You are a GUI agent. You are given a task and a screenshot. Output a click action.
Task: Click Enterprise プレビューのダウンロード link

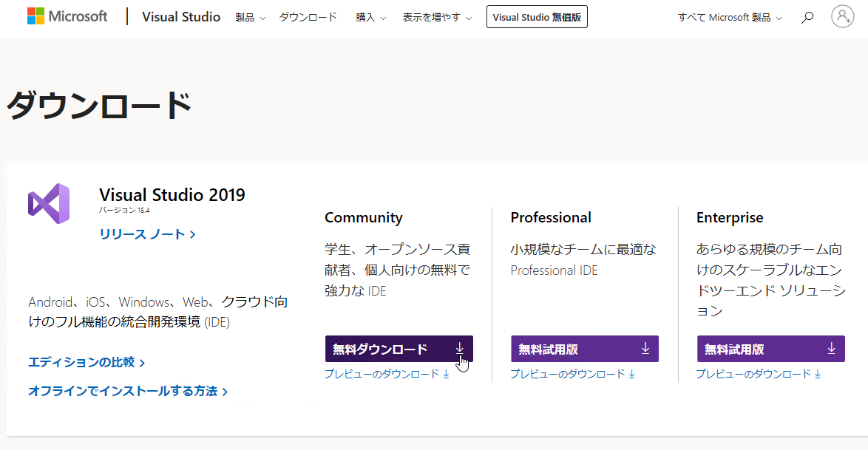[759, 374]
